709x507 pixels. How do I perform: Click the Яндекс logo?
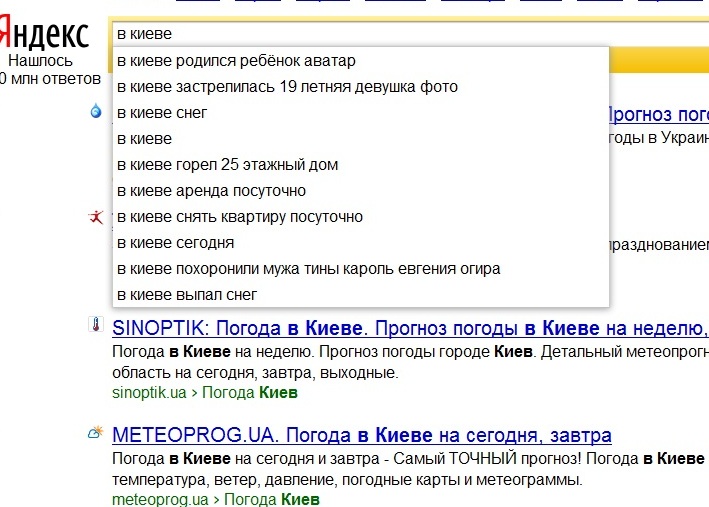point(44,33)
